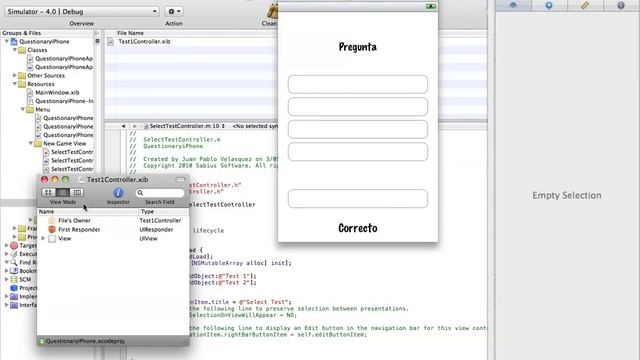Click the Correcto label in the view

(358, 228)
